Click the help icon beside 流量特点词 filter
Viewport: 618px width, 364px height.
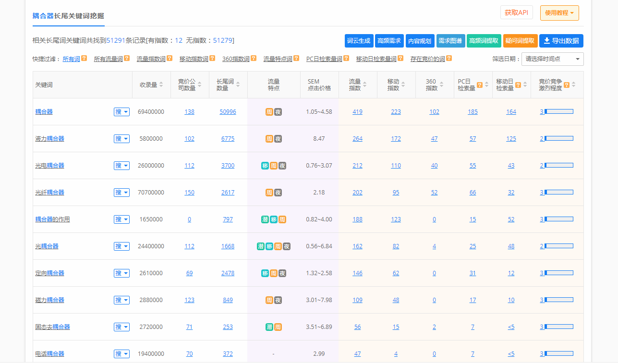pos(296,59)
